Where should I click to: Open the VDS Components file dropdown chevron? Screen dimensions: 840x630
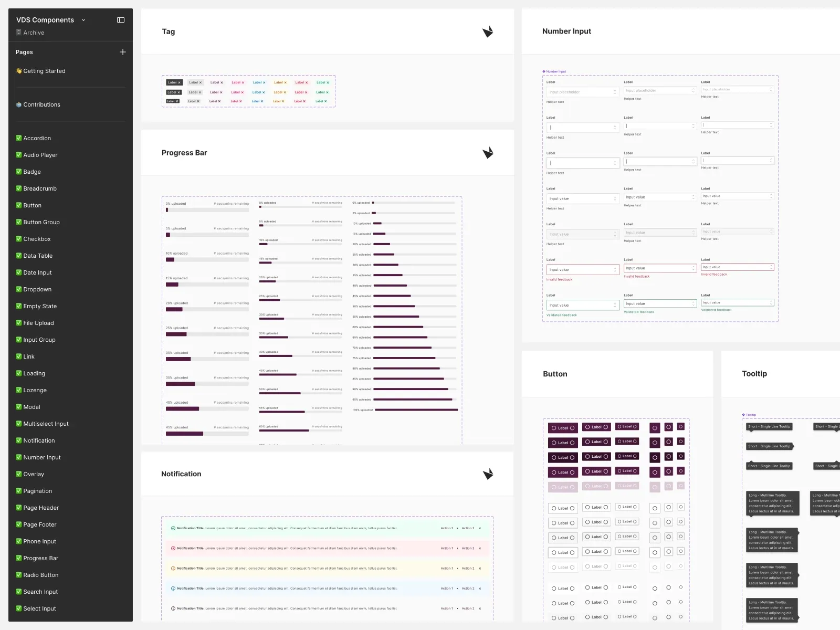[x=83, y=20]
